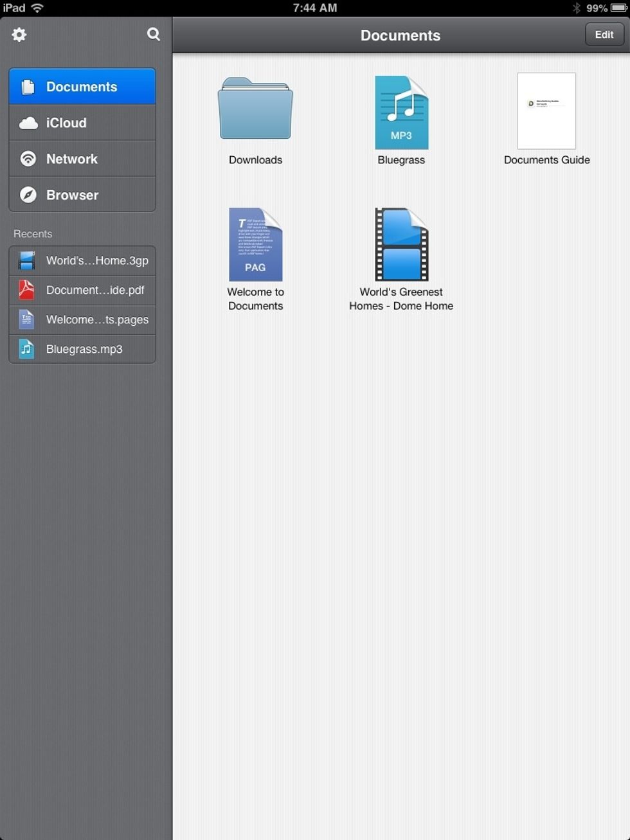Click the Edit button
630x840 pixels.
[604, 35]
